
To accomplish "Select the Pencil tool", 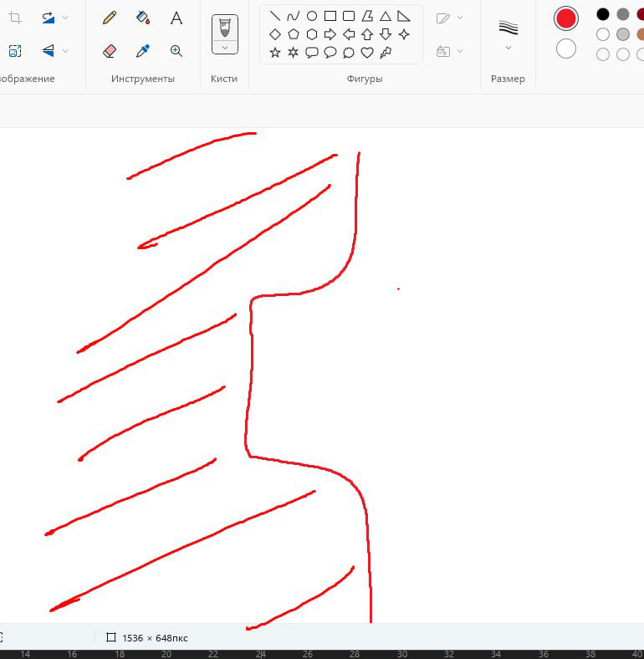I will (110, 18).
